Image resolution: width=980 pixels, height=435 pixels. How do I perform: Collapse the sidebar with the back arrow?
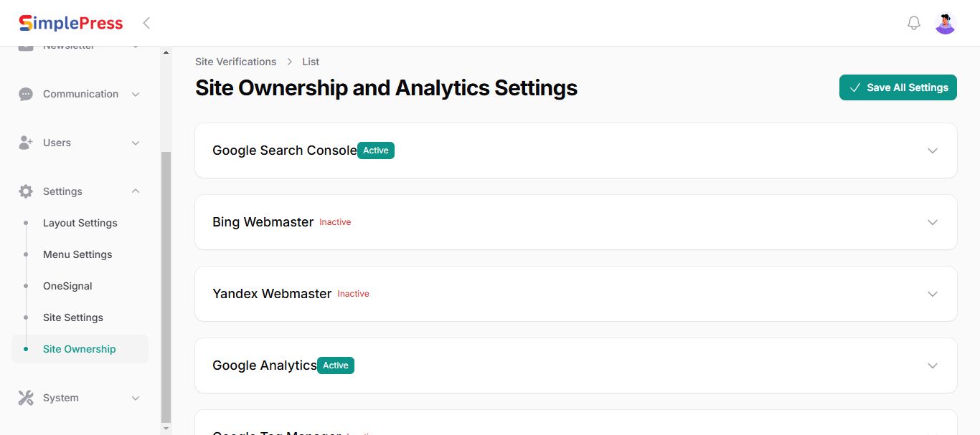tap(146, 23)
